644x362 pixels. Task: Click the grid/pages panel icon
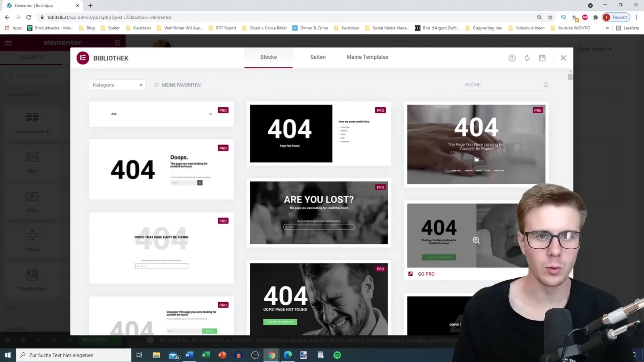117,43
